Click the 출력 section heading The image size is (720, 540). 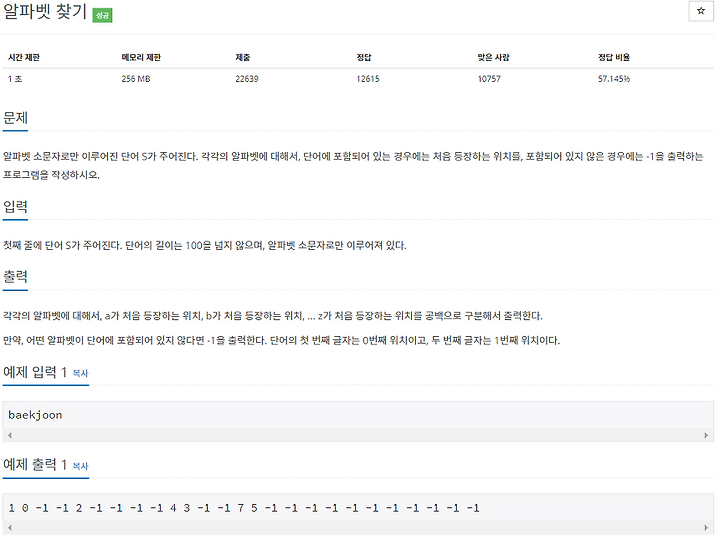(15, 277)
